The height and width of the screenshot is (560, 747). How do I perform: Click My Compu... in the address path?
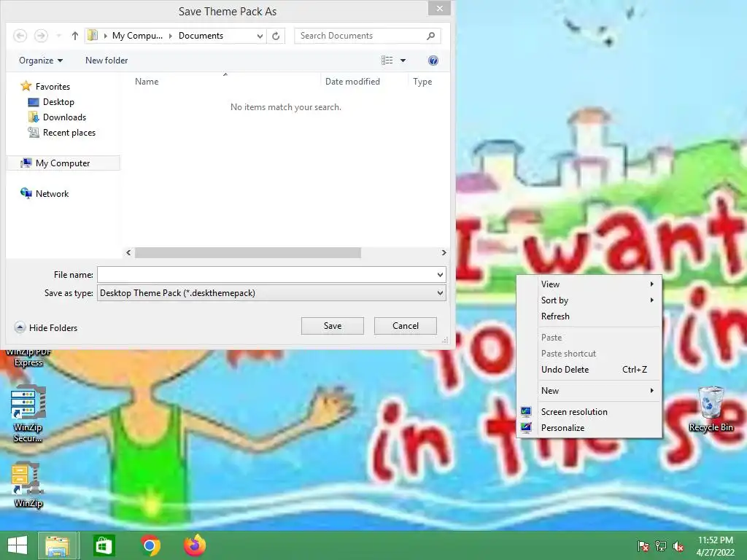pos(137,36)
